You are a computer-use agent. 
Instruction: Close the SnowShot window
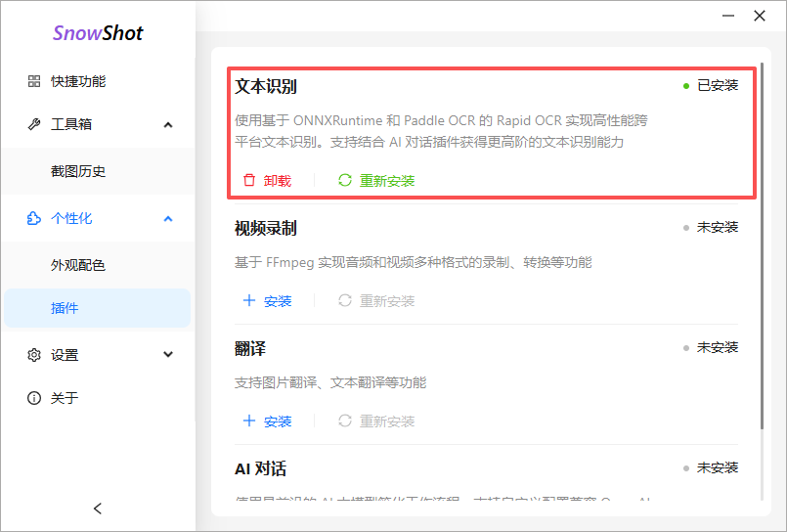760,16
